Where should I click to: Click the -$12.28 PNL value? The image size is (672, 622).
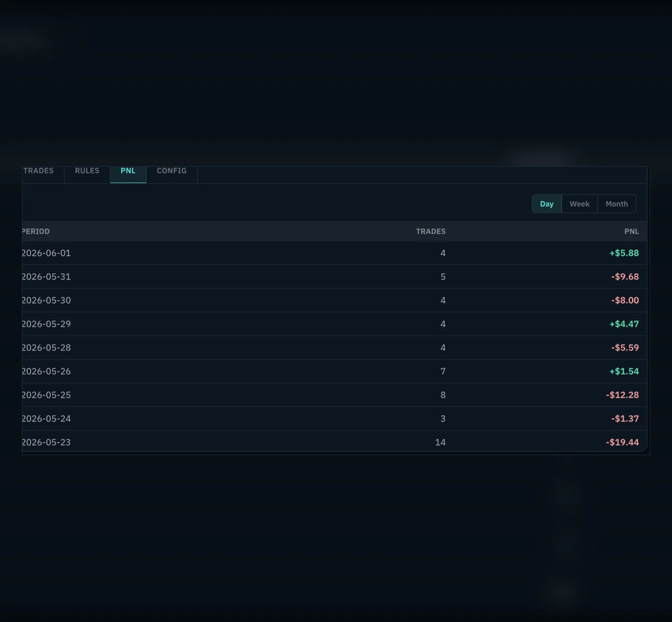[x=622, y=395]
